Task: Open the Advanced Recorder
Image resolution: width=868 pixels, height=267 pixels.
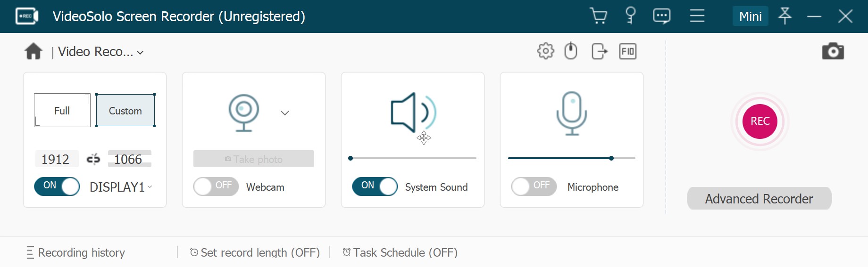Action: tap(759, 199)
